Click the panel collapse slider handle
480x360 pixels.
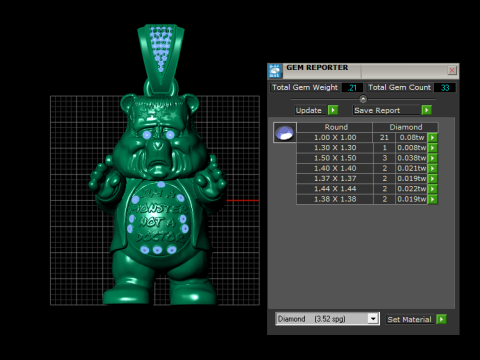tap(363, 99)
